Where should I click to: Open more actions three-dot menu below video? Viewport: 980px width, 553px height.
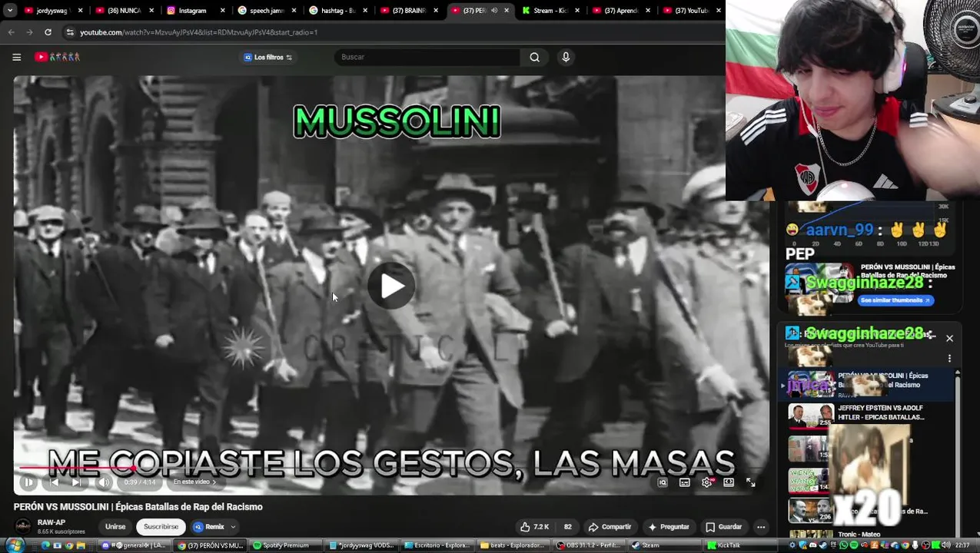[761, 527]
